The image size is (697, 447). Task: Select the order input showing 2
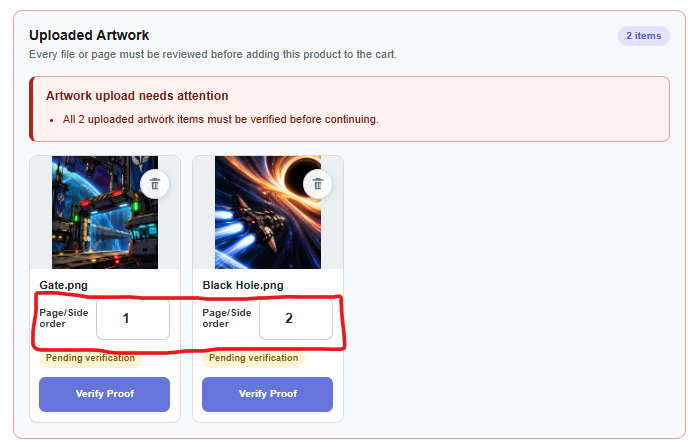tap(296, 319)
